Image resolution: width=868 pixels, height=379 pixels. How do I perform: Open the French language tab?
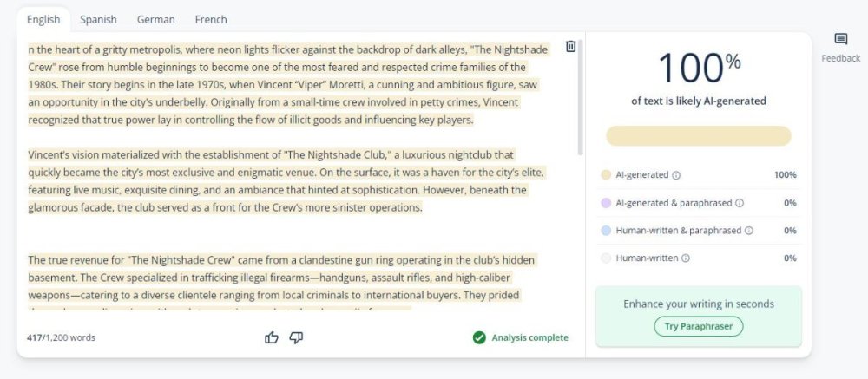point(211,19)
